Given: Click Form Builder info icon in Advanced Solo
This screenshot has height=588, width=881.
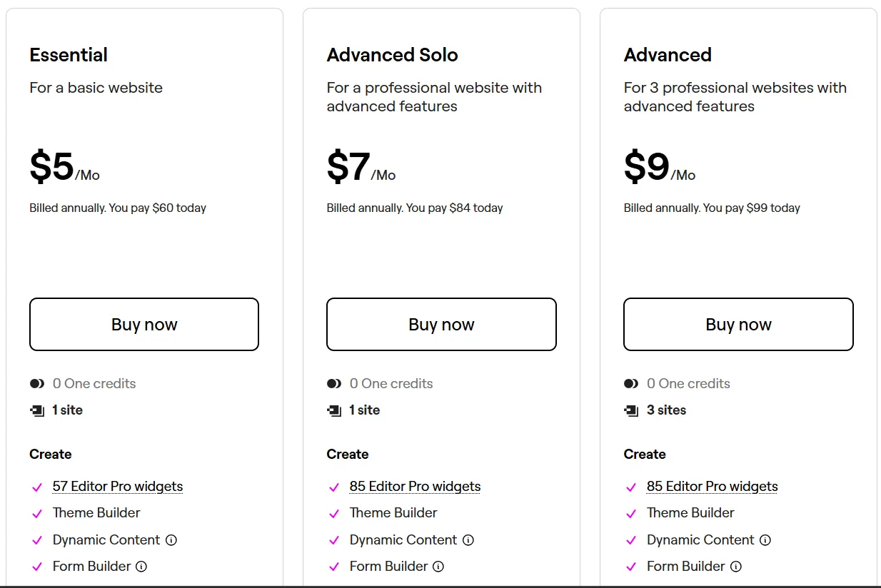Looking at the screenshot, I should pyautogui.click(x=438, y=567).
